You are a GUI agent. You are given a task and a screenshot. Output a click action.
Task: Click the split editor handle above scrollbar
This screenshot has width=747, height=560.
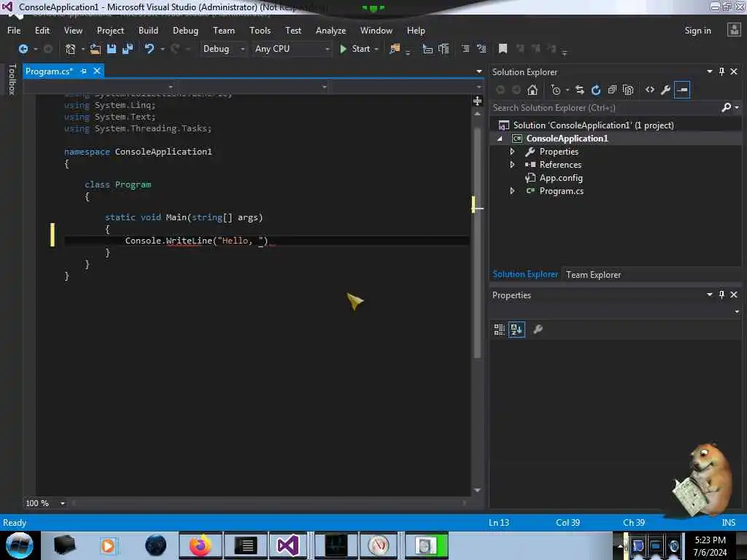[x=477, y=101]
